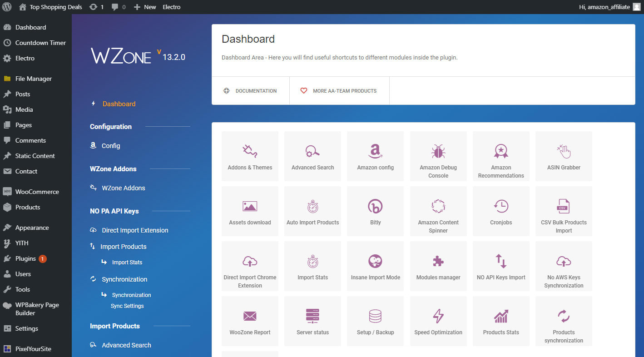The image size is (644, 357).
Task: Open the Amazon config tile
Action: [375, 156]
